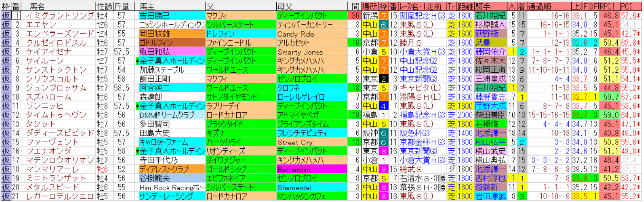Click the 騎手 column header
This screenshot has height=202, width=644.
(x=483, y=6)
